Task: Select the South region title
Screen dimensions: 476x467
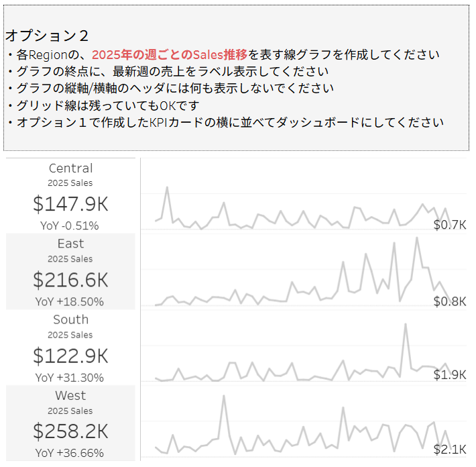Action: [70, 320]
